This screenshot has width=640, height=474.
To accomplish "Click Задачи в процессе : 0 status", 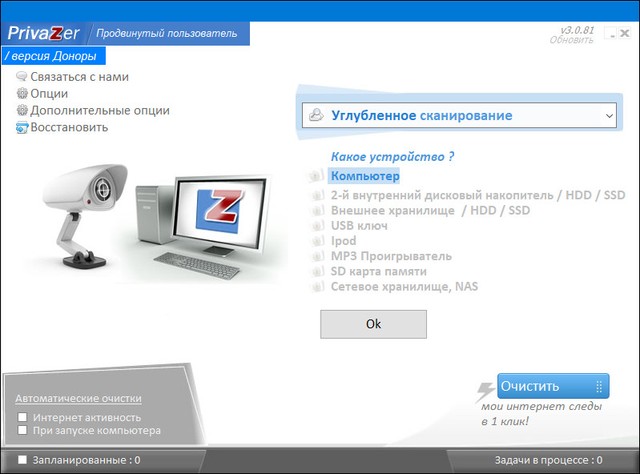I will (549, 461).
